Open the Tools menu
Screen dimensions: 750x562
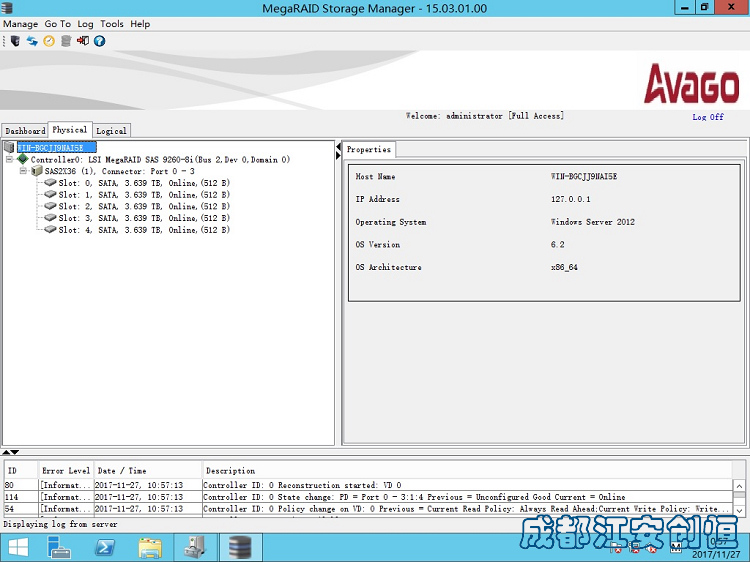pos(112,24)
